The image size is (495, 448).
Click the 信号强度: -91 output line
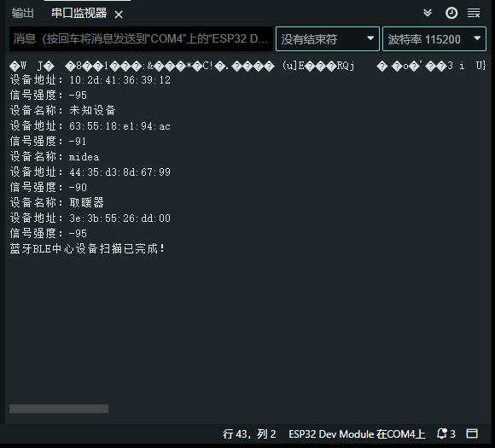click(49, 141)
